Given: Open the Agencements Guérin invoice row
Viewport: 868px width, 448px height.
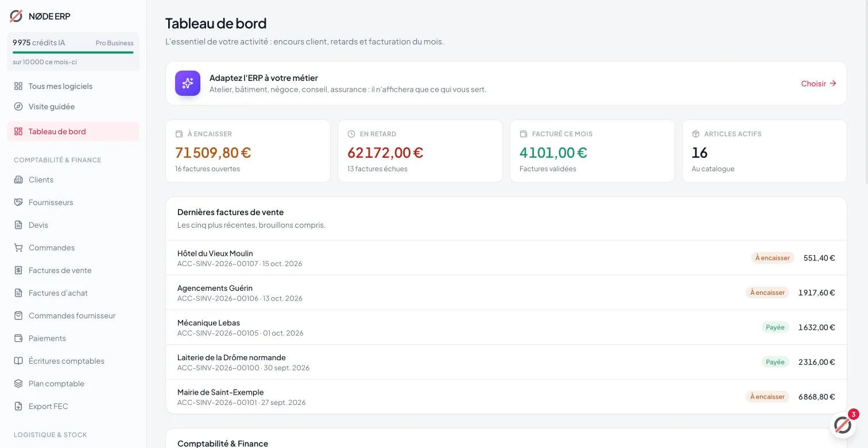Looking at the screenshot, I should click(x=506, y=293).
